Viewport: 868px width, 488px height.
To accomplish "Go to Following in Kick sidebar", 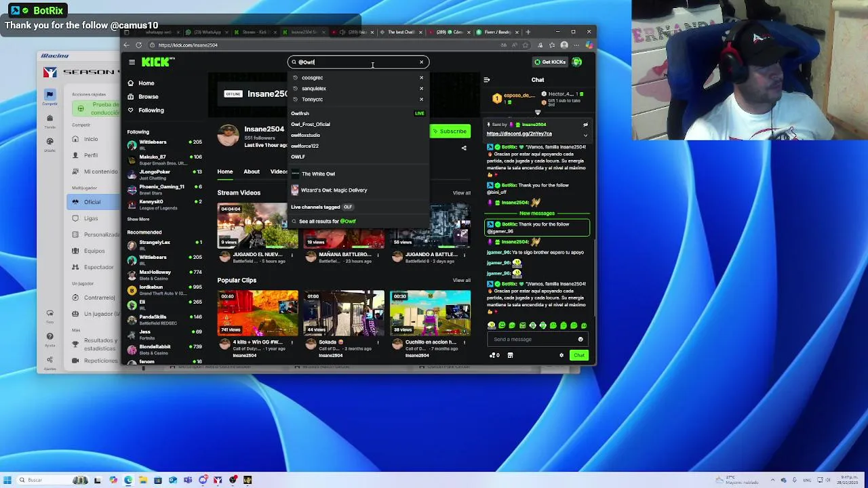I will pos(151,110).
